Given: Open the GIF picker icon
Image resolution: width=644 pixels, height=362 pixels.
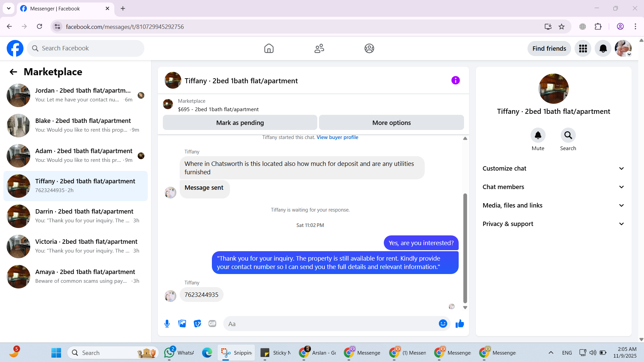Looking at the screenshot, I should tap(212, 324).
